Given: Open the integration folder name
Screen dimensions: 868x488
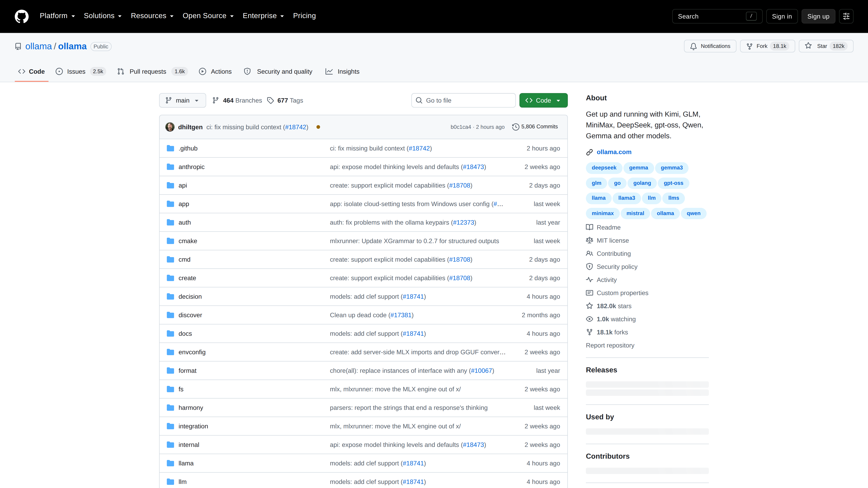Looking at the screenshot, I should [x=193, y=426].
